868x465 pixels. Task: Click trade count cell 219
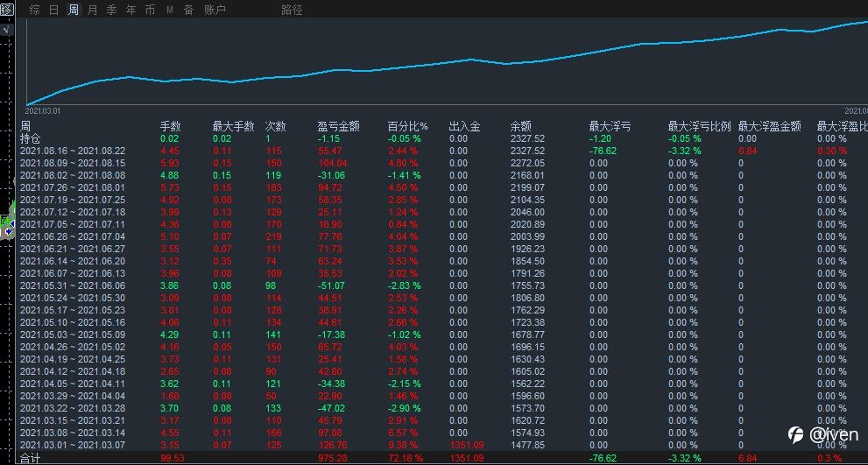click(273, 236)
